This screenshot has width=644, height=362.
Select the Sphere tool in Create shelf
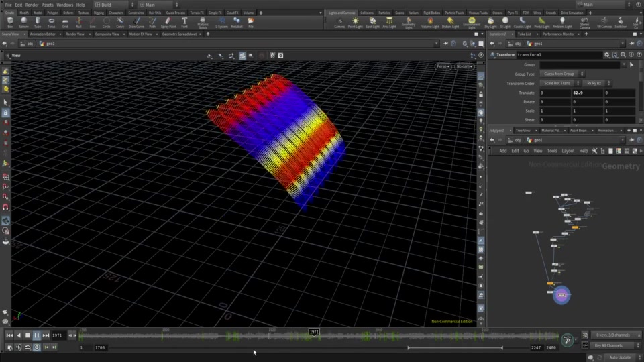[24, 22]
